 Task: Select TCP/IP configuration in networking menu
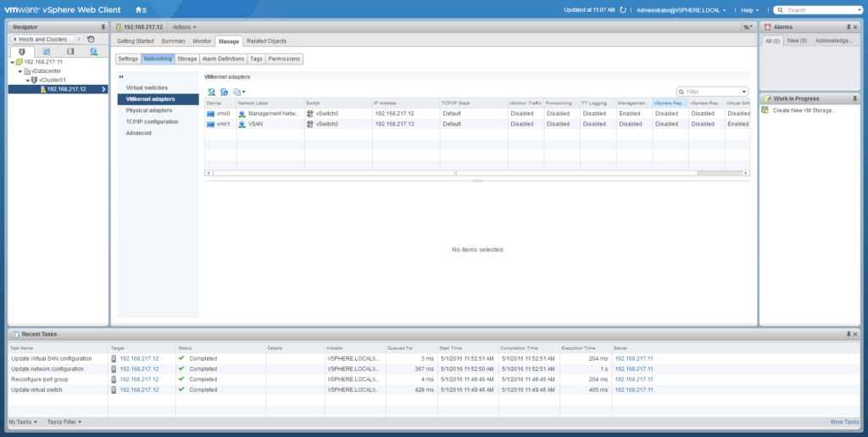click(x=158, y=121)
